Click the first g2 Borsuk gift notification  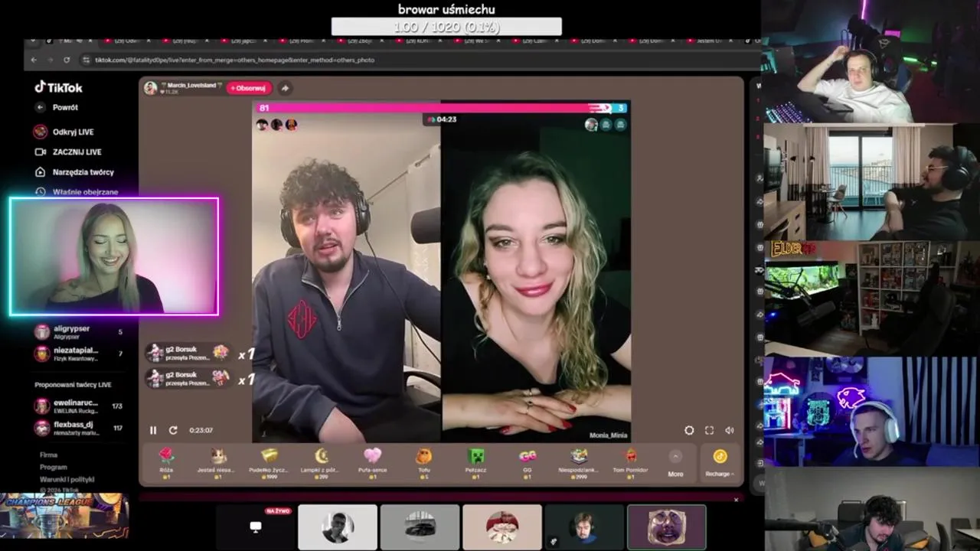click(x=188, y=353)
